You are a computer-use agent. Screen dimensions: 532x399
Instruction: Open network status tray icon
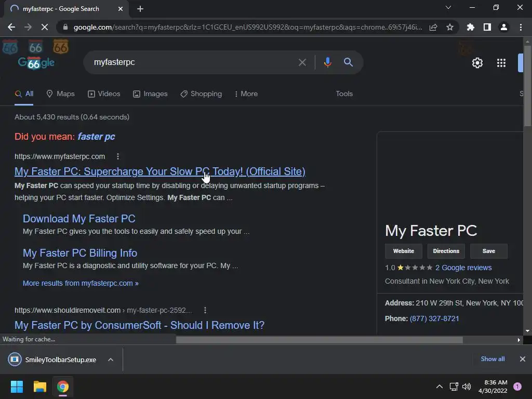pos(454,387)
